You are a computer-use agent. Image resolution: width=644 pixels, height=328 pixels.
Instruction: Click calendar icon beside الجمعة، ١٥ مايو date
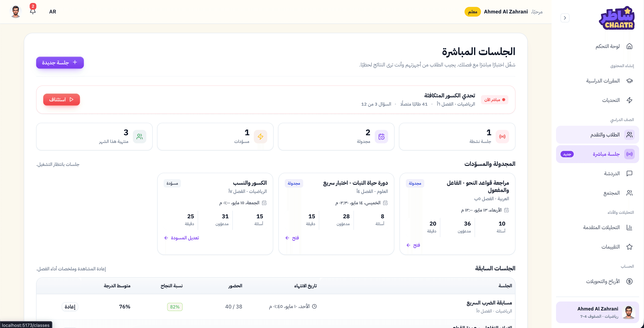264,203
